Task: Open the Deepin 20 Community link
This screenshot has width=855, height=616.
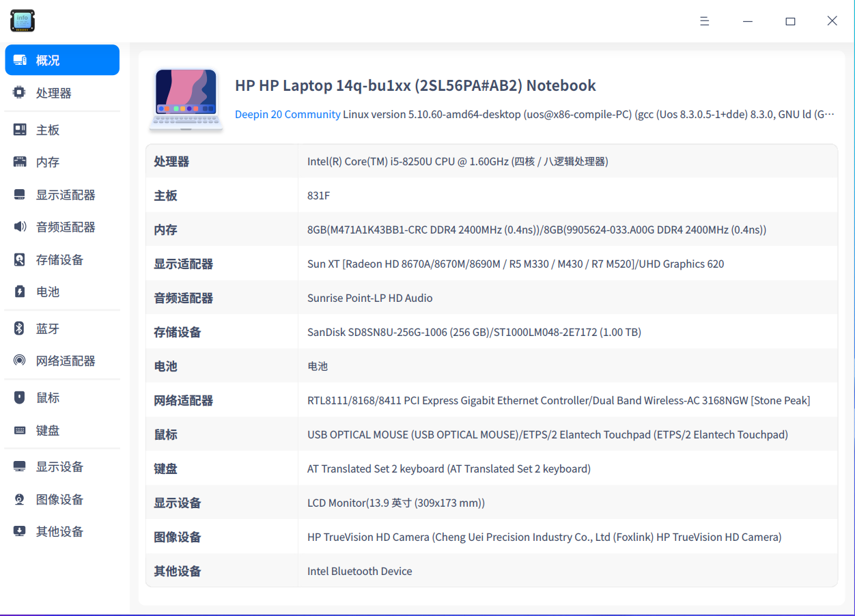Action: [288, 114]
